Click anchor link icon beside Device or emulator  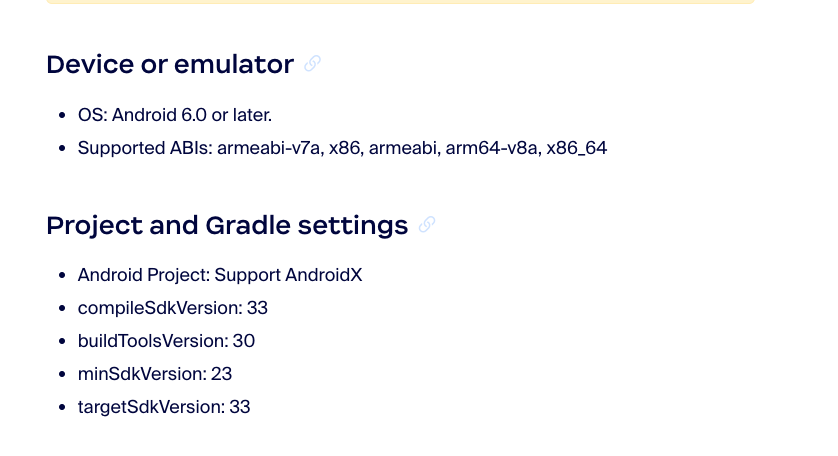[x=313, y=64]
